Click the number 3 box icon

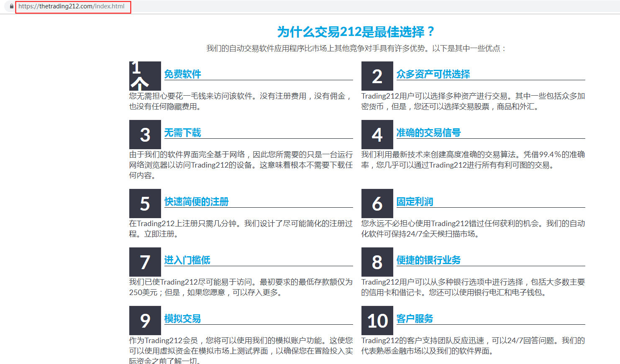(145, 135)
